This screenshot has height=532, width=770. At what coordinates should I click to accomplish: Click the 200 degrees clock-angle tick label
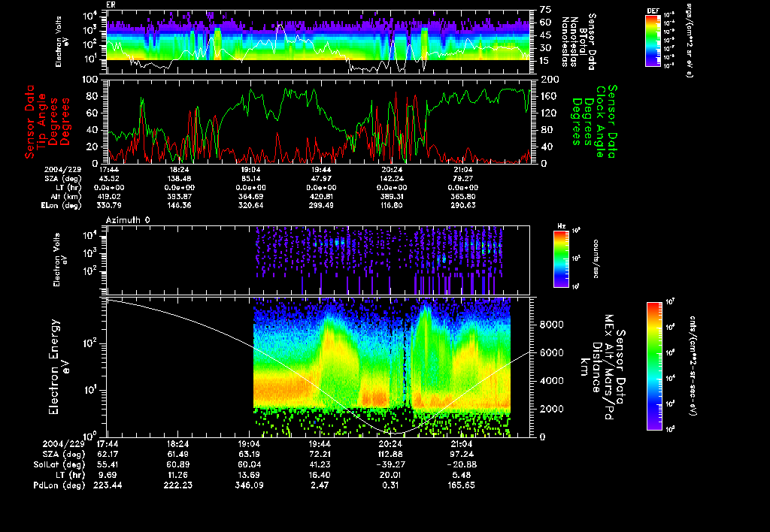click(550, 80)
